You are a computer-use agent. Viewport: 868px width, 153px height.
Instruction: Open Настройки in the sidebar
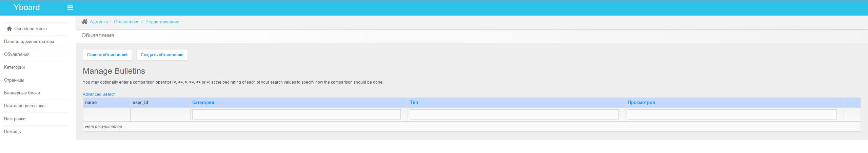point(15,119)
